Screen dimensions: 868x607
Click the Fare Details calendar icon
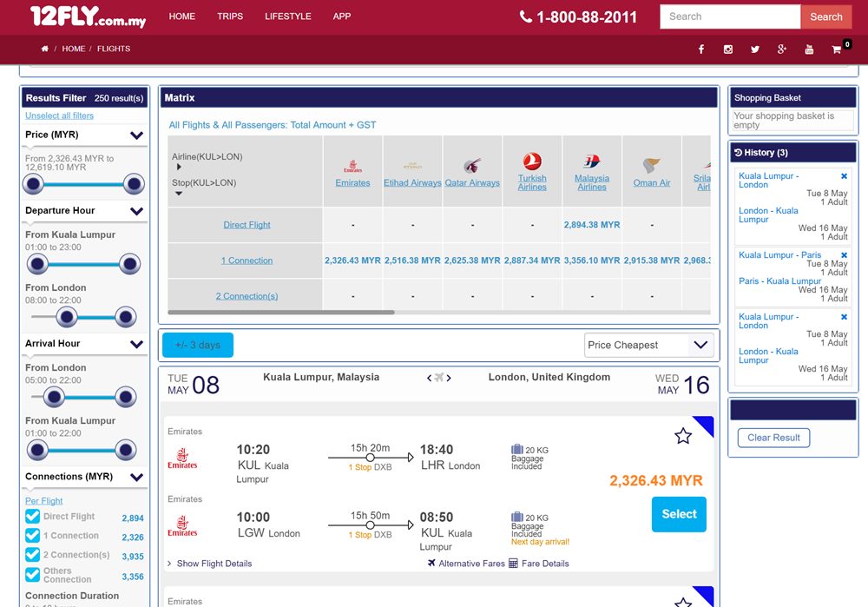(x=513, y=564)
